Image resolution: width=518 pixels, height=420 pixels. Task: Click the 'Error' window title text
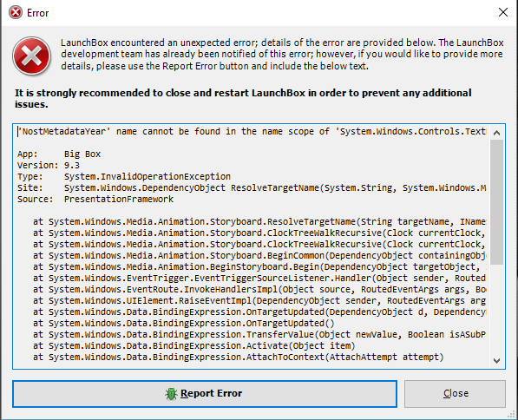click(37, 13)
